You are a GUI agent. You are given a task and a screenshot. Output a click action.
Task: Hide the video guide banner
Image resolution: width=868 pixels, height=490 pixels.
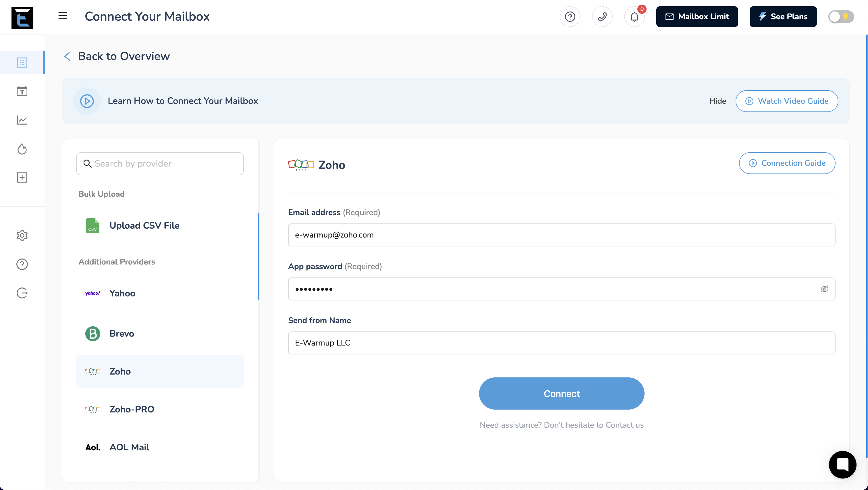(x=717, y=101)
